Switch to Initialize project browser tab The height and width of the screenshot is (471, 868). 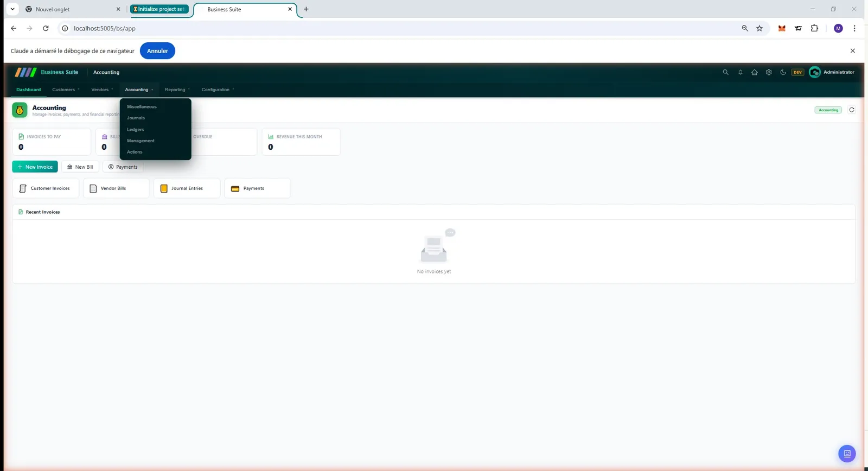159,9
